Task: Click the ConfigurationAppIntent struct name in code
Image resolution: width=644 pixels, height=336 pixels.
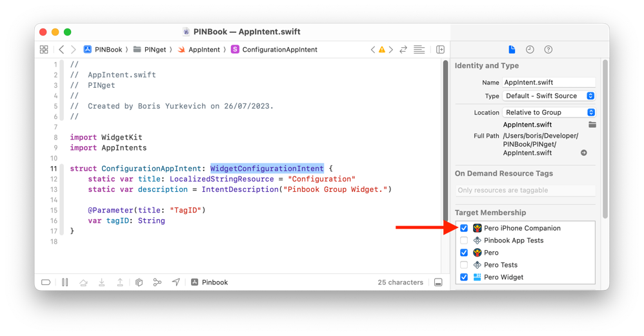Action: [x=151, y=169]
